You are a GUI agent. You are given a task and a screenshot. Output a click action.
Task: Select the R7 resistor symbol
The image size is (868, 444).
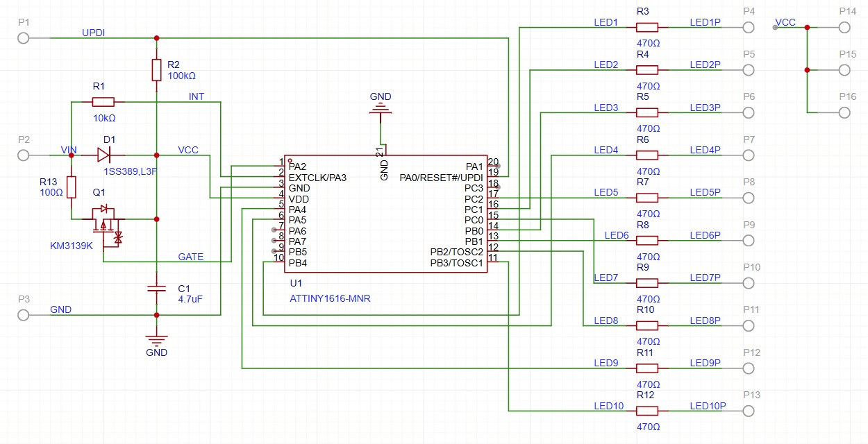click(647, 198)
